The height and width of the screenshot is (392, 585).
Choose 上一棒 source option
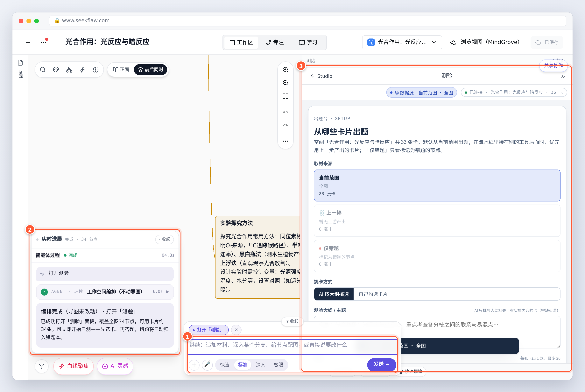[x=437, y=221]
